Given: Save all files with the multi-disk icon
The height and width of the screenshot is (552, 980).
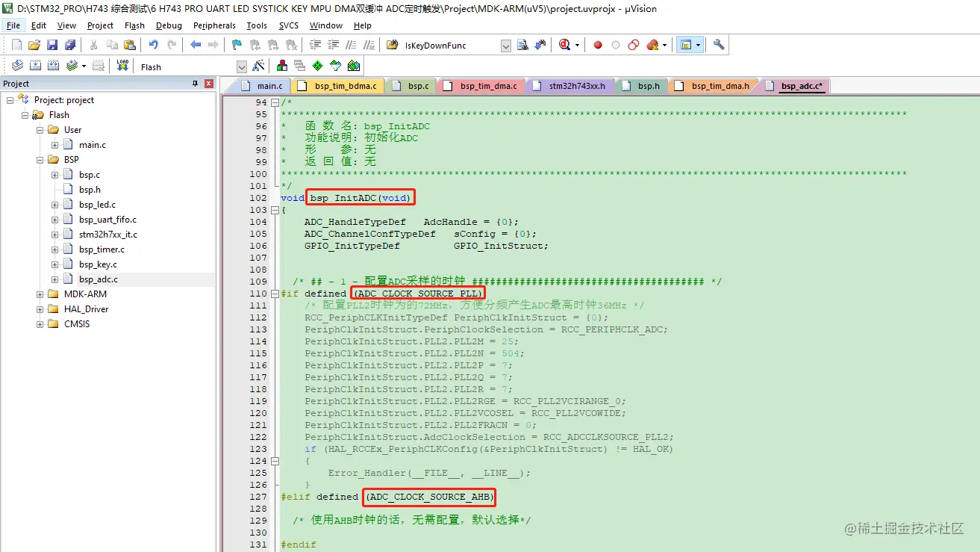Looking at the screenshot, I should click(70, 46).
